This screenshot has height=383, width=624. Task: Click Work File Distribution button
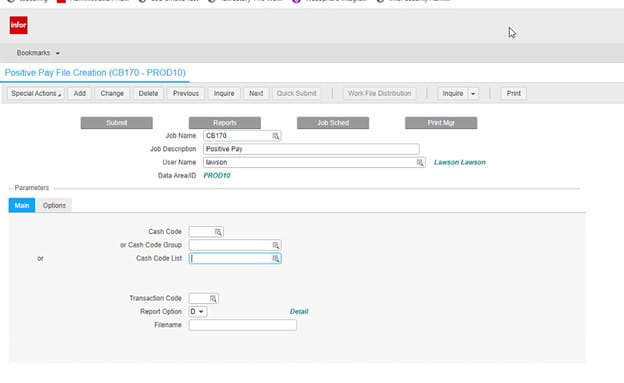pyautogui.click(x=379, y=94)
